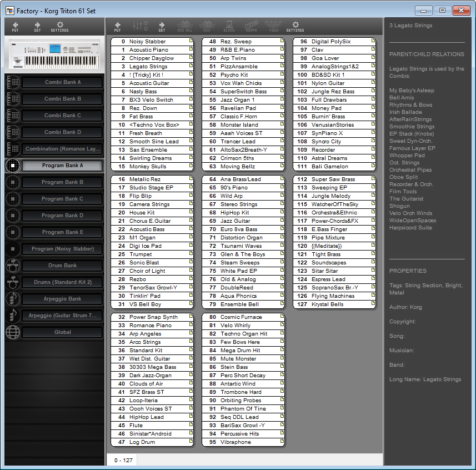Click the Orchestral Pipes combi link

pos(410,170)
